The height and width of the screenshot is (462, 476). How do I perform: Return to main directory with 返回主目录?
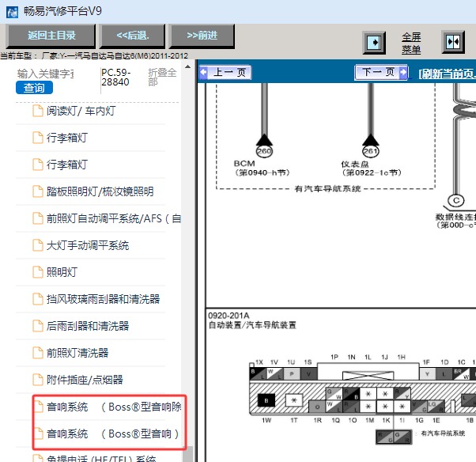(x=51, y=36)
